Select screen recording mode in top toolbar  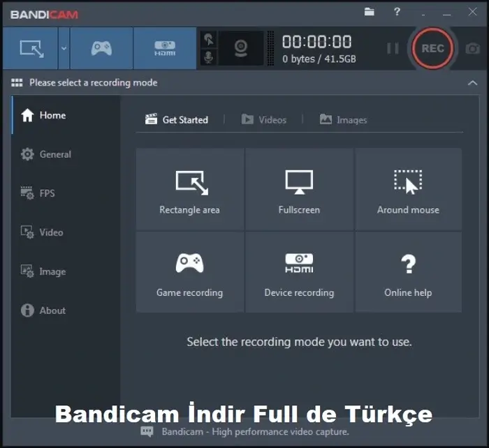31,48
